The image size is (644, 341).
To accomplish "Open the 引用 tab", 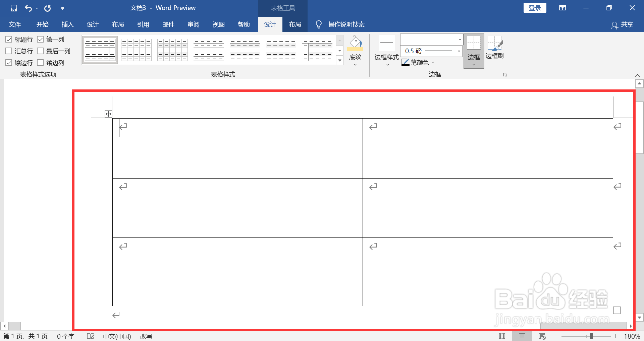I will [143, 24].
